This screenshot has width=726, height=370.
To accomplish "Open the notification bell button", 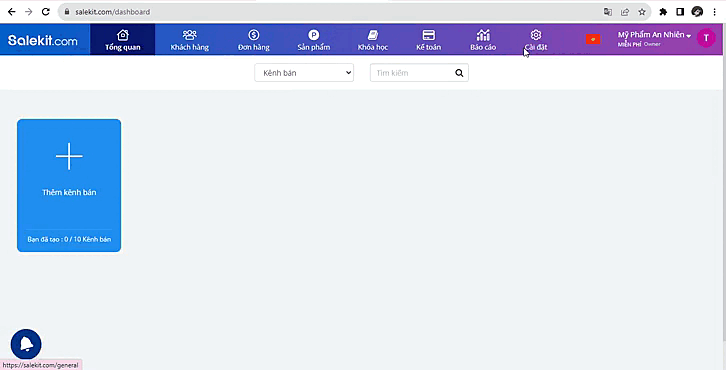I will pyautogui.click(x=26, y=344).
